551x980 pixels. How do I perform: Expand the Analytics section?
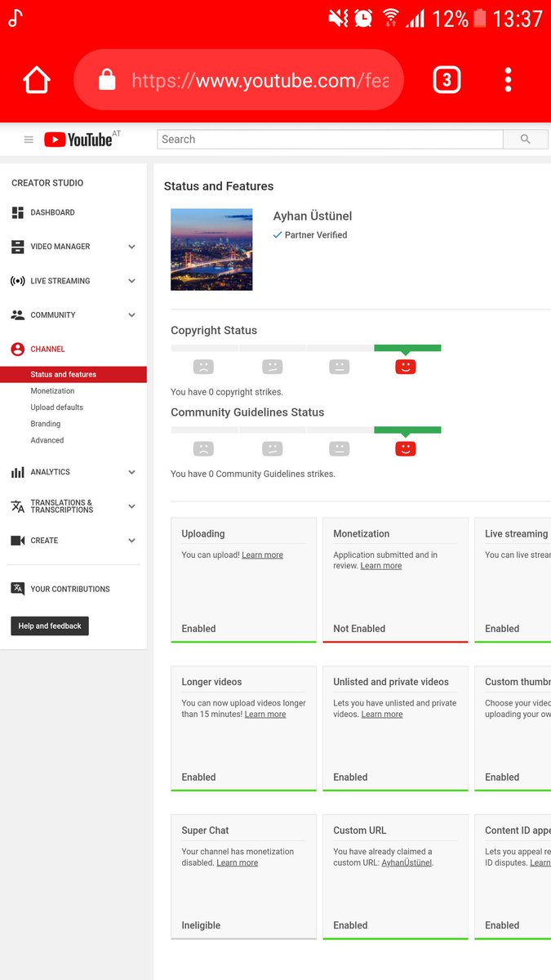pyautogui.click(x=131, y=472)
